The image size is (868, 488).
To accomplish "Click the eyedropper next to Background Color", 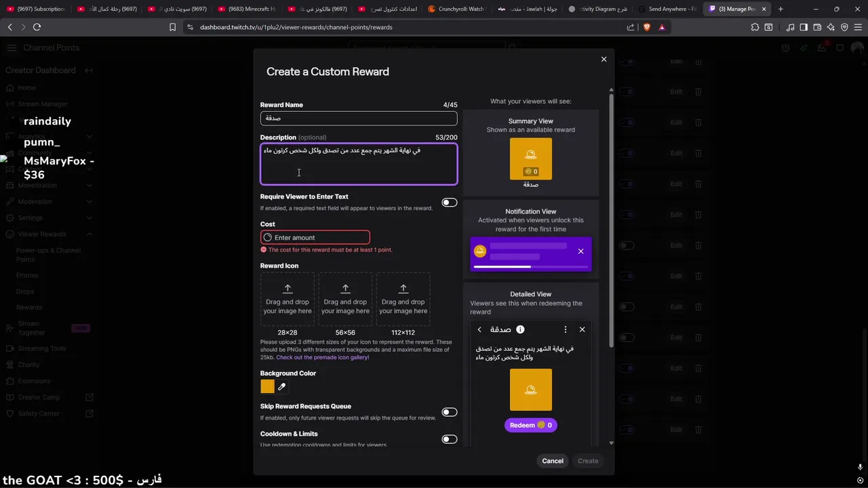I will (282, 386).
